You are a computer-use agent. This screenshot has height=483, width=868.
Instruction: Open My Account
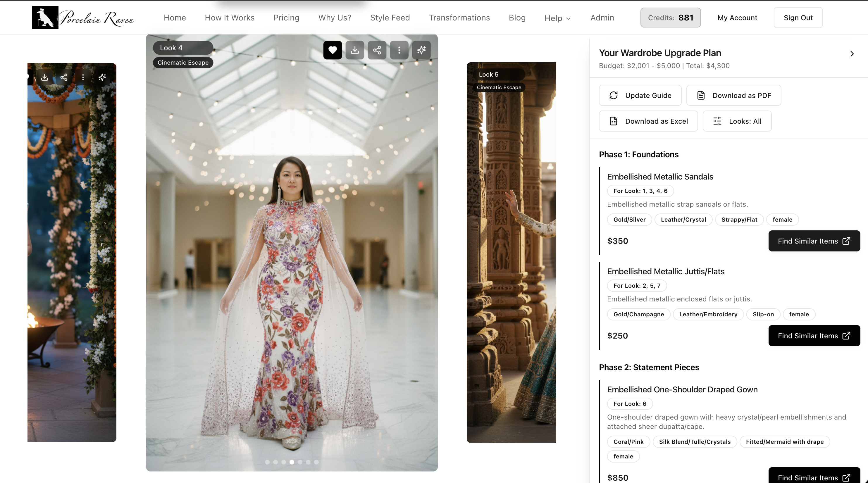[x=737, y=18]
